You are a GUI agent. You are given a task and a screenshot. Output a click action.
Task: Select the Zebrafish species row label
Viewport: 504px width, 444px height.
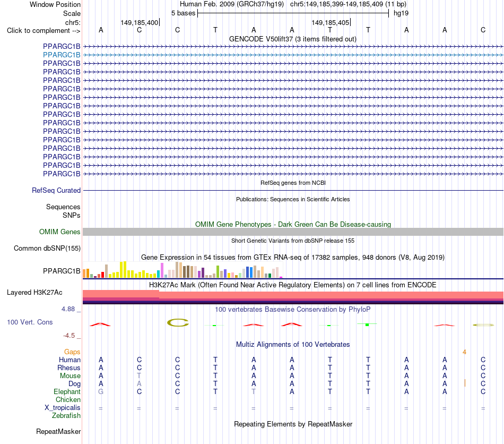coord(66,416)
